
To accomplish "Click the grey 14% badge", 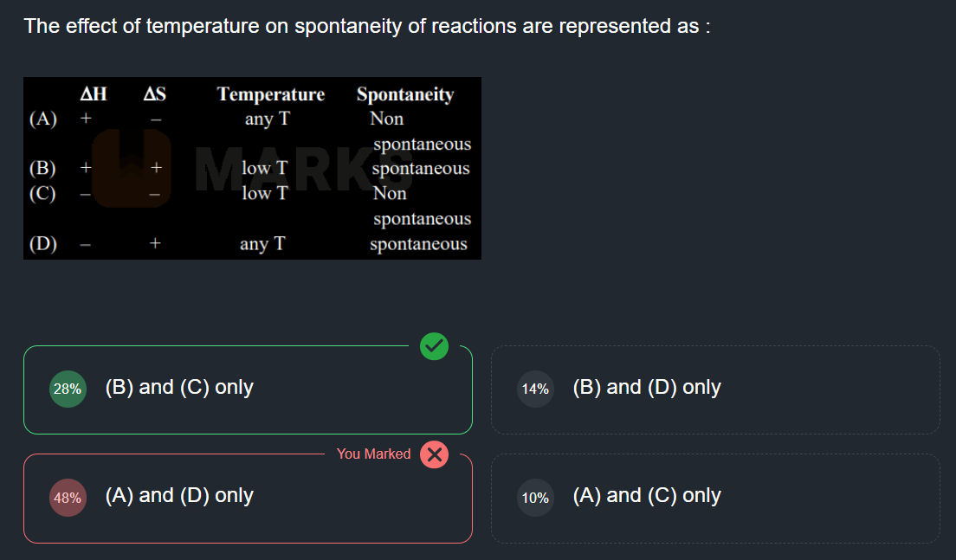I will [535, 389].
